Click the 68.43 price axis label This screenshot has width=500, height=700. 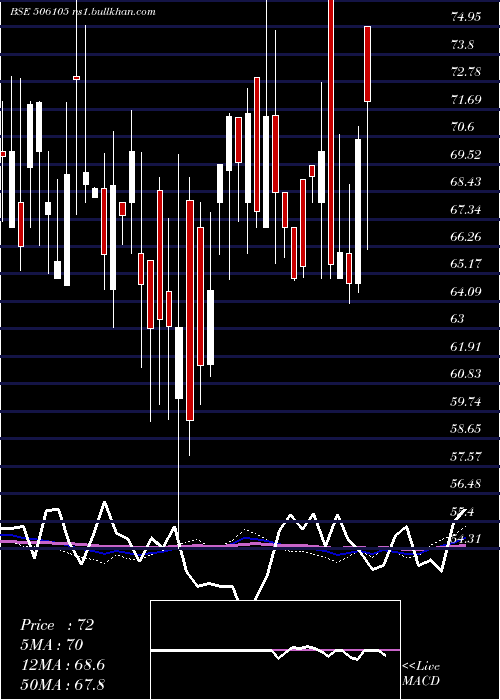[466, 182]
